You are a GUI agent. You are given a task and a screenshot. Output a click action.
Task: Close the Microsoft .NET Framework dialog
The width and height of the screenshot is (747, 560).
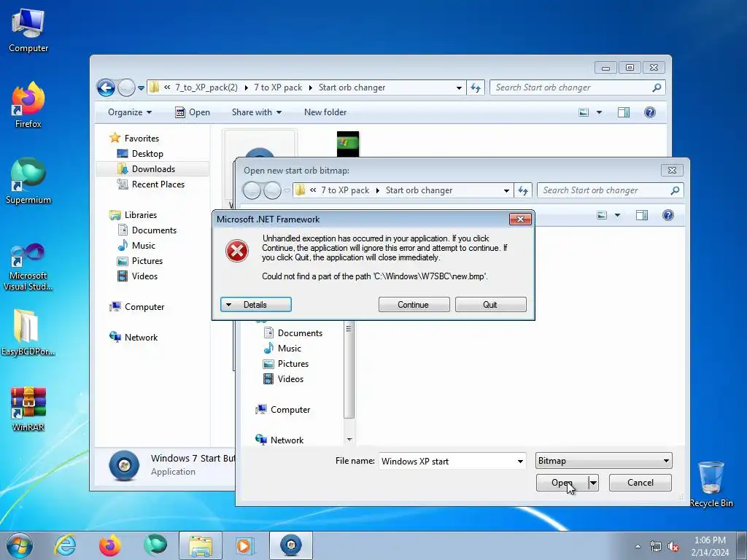520,219
